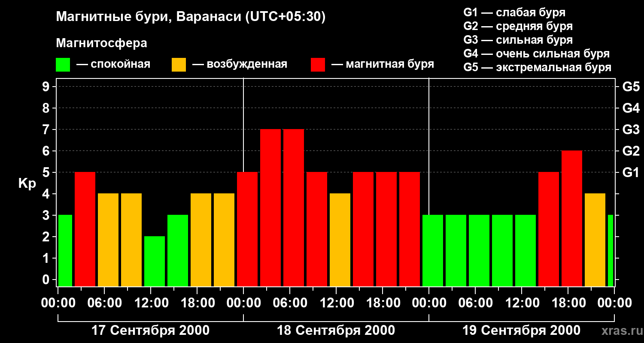Click the yellow Kp 4 bar on 18 September
Viewport: 644px width, 343px height.
tap(340, 240)
